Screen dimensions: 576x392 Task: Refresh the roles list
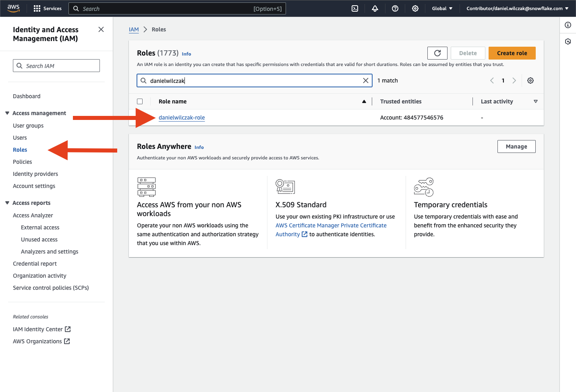pos(437,53)
